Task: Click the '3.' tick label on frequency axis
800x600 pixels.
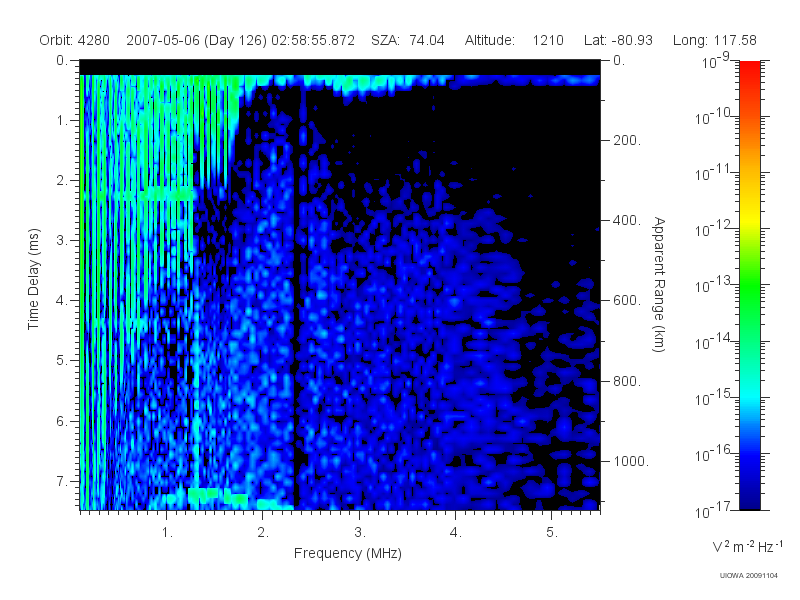Action: click(360, 533)
